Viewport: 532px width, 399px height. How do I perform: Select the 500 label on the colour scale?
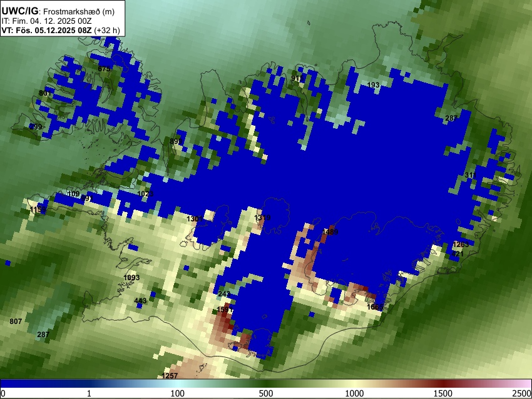pos(266,393)
